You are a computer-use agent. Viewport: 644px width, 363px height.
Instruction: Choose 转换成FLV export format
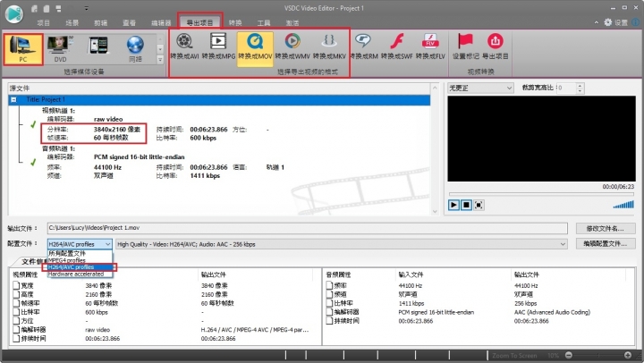tap(430, 47)
